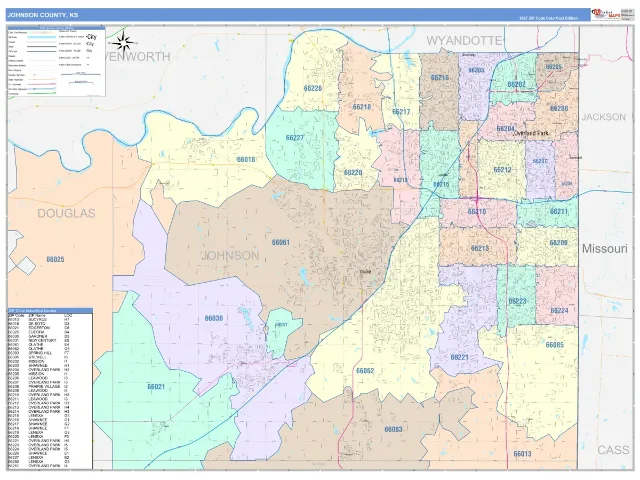Click ZIP code label 66083
This screenshot has width=640, height=480.
click(393, 429)
